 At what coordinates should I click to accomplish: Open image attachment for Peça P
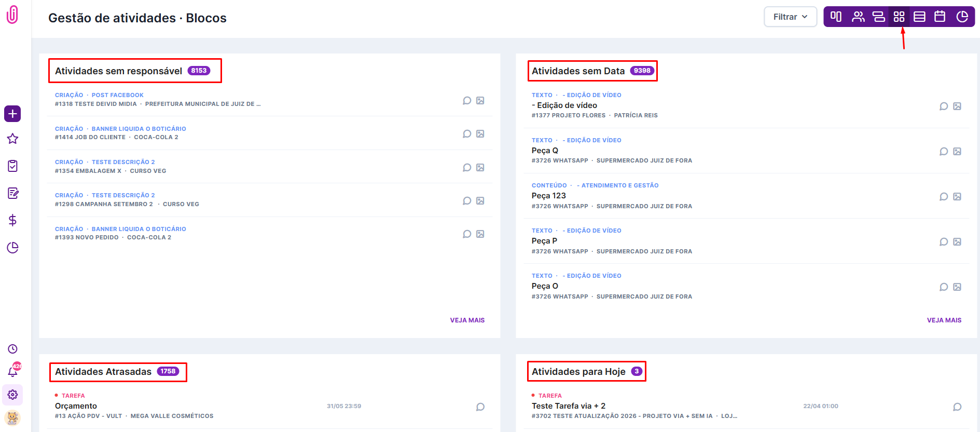coord(957,241)
